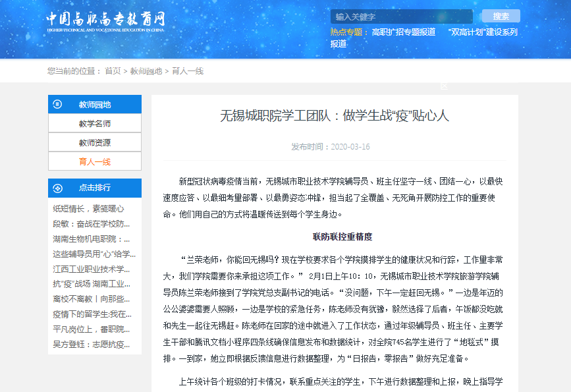Viewport: 571px width, 392px height.
Task: Go to 教师园地 in the breadcrumb
Action: click(146, 71)
